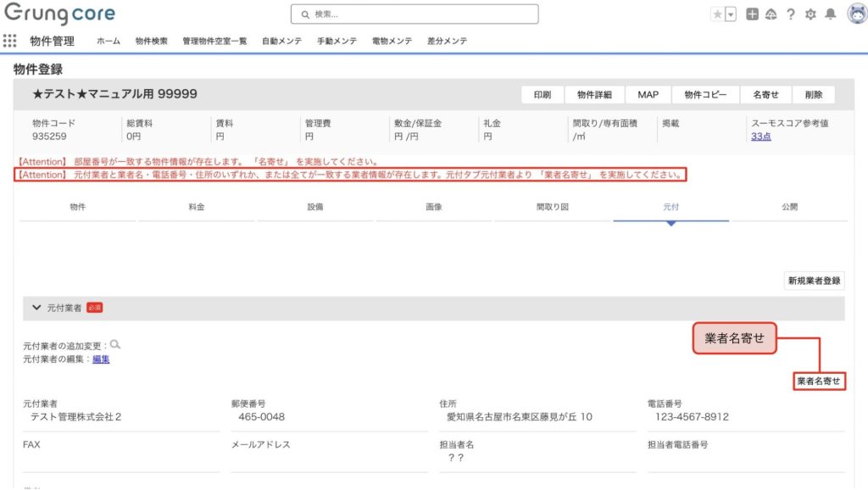Image resolution: width=868 pixels, height=490 pixels.
Task: Click the magnifier next to 元付業者の追加変更
Action: point(115,344)
